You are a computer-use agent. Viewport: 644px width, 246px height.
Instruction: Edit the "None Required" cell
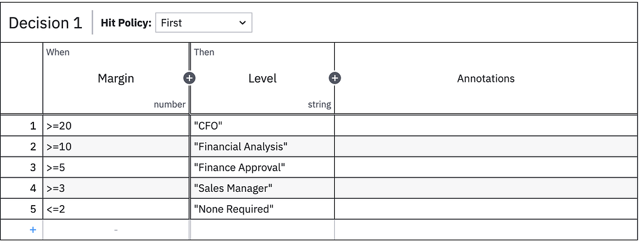[x=263, y=210]
